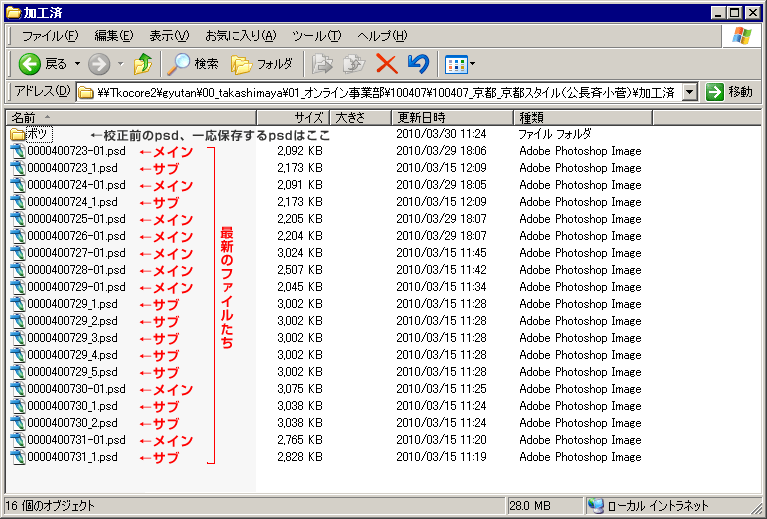
Task: Go up one folder level
Action: pos(143,64)
